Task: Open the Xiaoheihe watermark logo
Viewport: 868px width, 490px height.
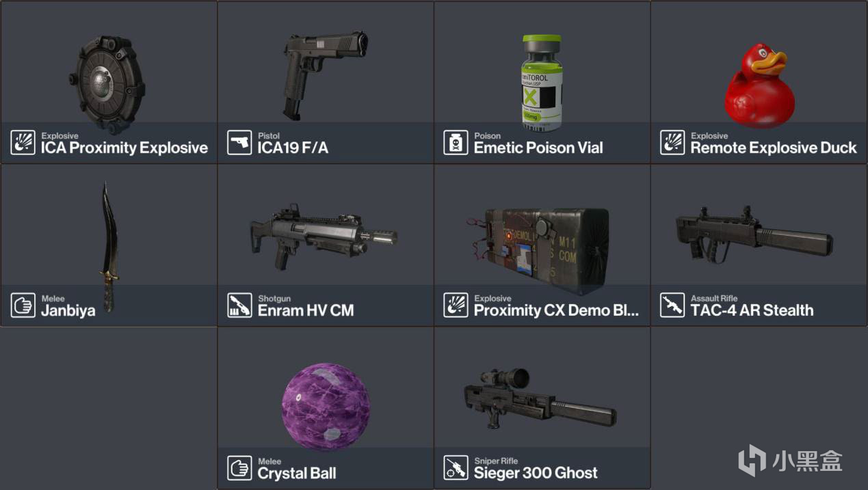Action: pyautogui.click(x=790, y=460)
